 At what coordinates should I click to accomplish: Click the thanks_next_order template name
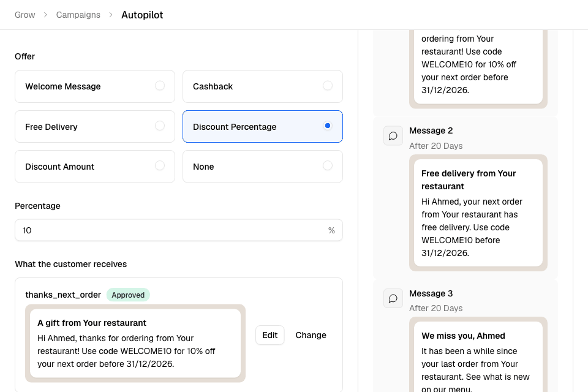click(x=63, y=295)
